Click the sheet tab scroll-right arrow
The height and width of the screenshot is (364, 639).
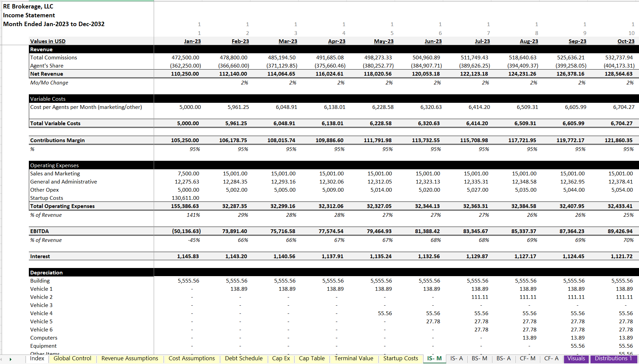coord(11,359)
